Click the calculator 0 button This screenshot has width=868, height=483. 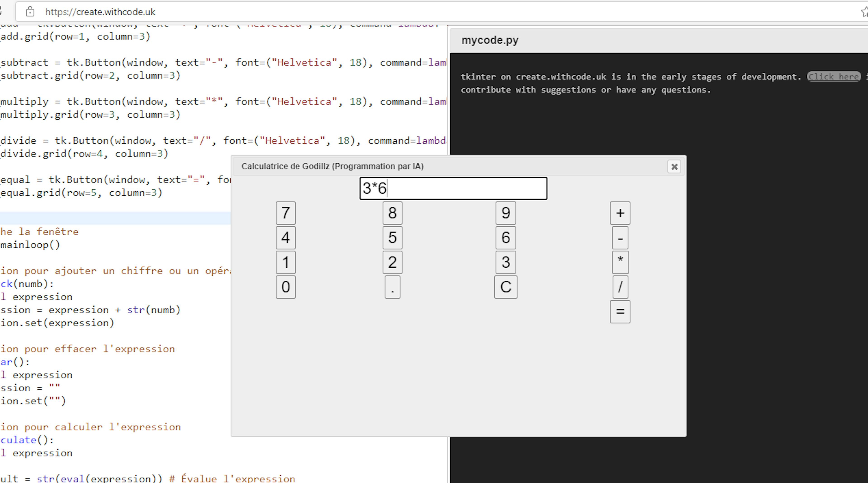[285, 287]
